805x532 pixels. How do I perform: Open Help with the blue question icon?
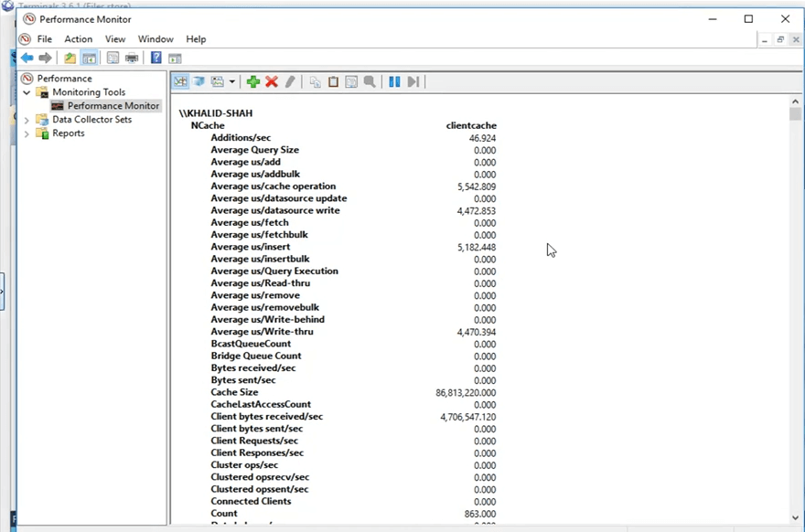click(156, 58)
